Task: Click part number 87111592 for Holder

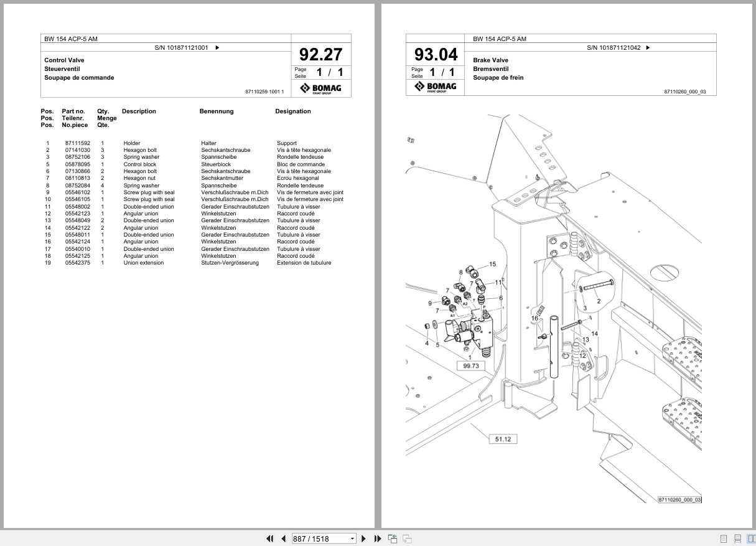Action: 77,143
